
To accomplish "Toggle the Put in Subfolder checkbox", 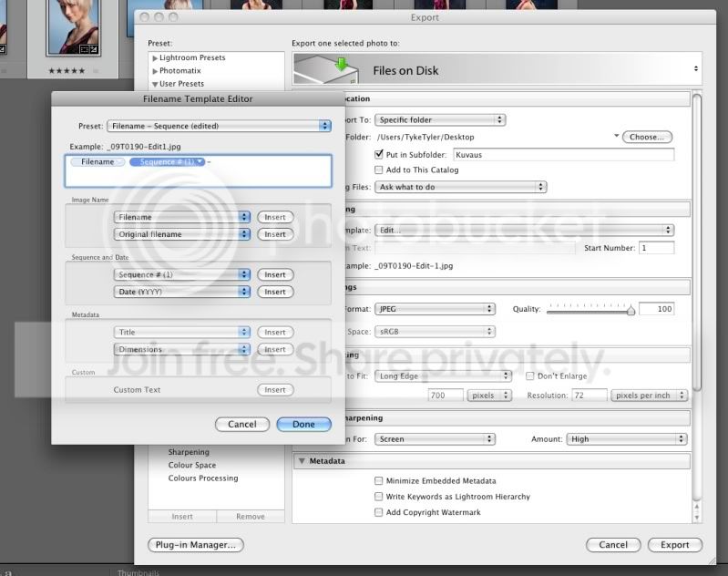I will (379, 155).
